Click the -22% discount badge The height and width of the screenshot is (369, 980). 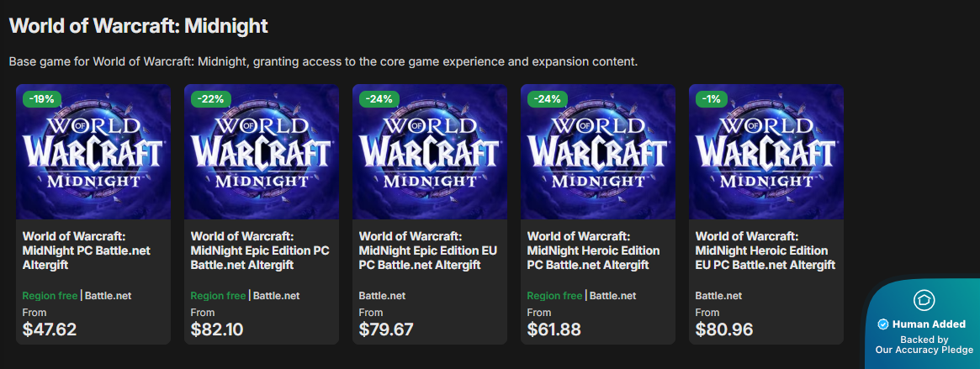210,98
